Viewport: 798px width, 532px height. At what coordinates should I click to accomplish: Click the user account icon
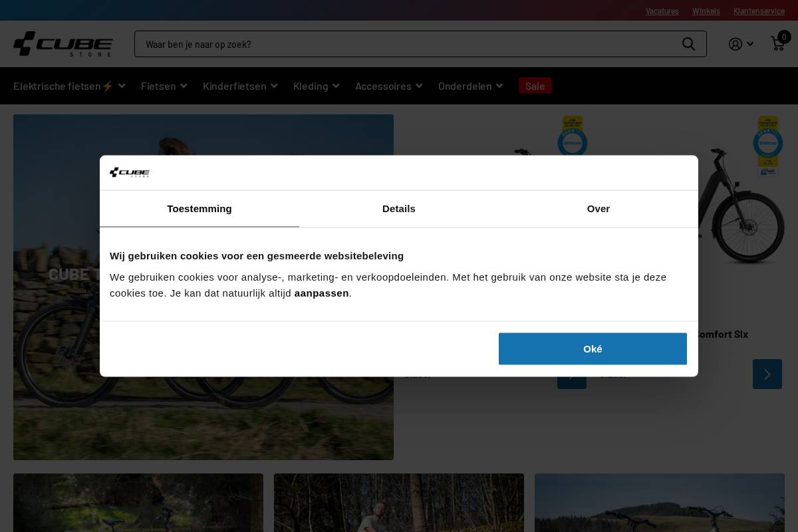click(735, 44)
